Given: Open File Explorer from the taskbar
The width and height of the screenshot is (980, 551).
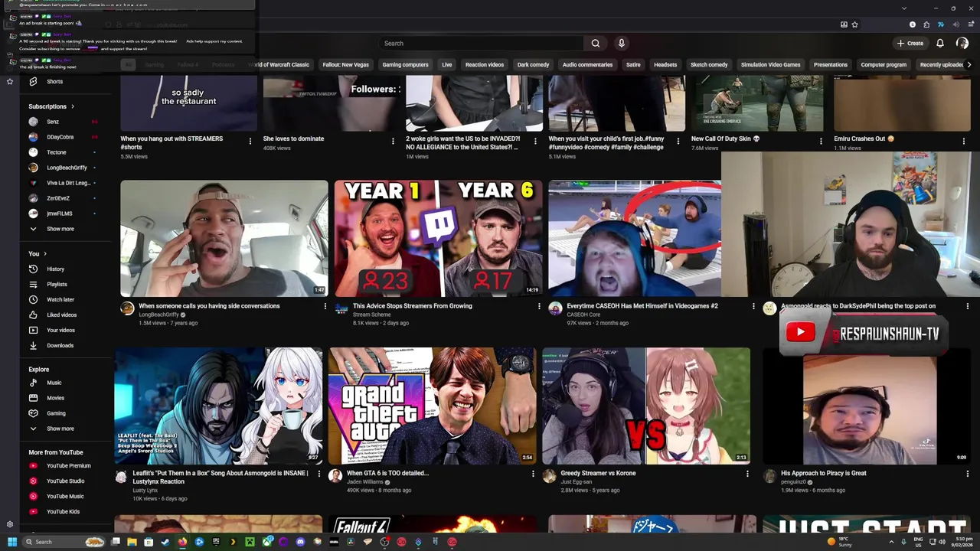Looking at the screenshot, I should [x=132, y=542].
